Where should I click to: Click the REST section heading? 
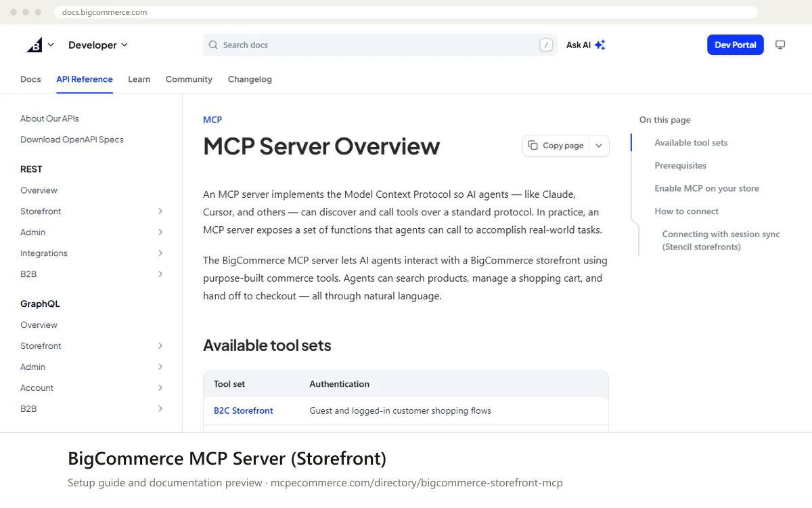pos(31,169)
